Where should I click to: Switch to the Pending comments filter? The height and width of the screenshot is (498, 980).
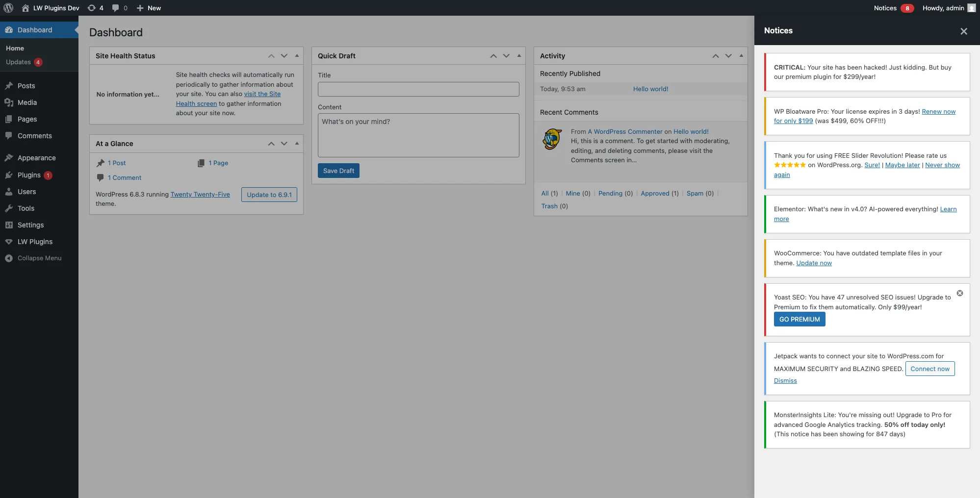tap(610, 193)
